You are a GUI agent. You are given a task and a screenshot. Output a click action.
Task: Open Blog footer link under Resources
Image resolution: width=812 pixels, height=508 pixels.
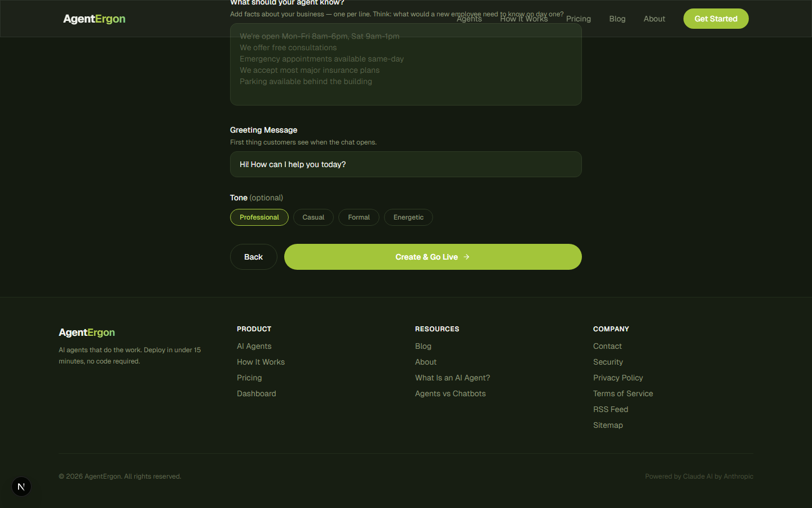[x=423, y=346]
